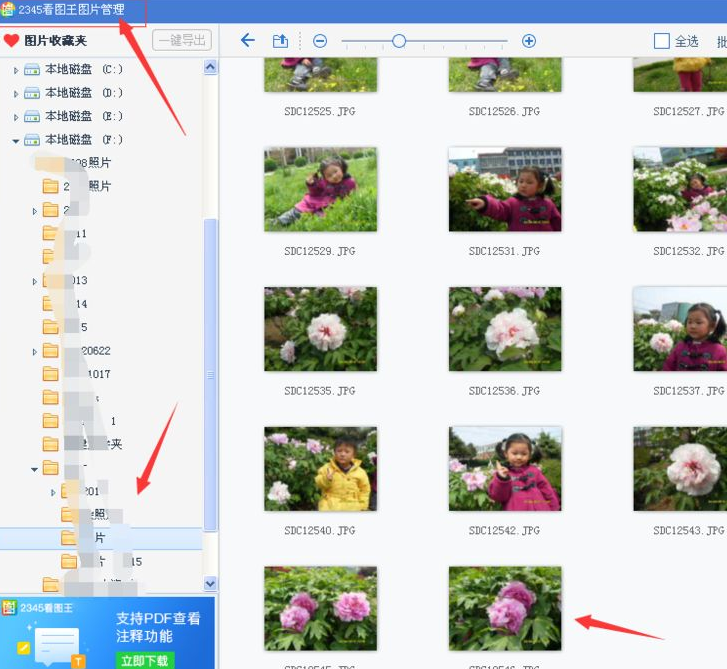
Task: Open the SDC12540.JPG photo thumbnail
Action: (320, 469)
